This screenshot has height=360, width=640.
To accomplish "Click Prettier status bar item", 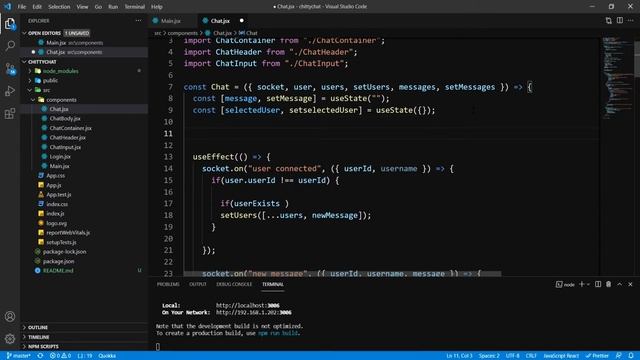I will (597, 356).
